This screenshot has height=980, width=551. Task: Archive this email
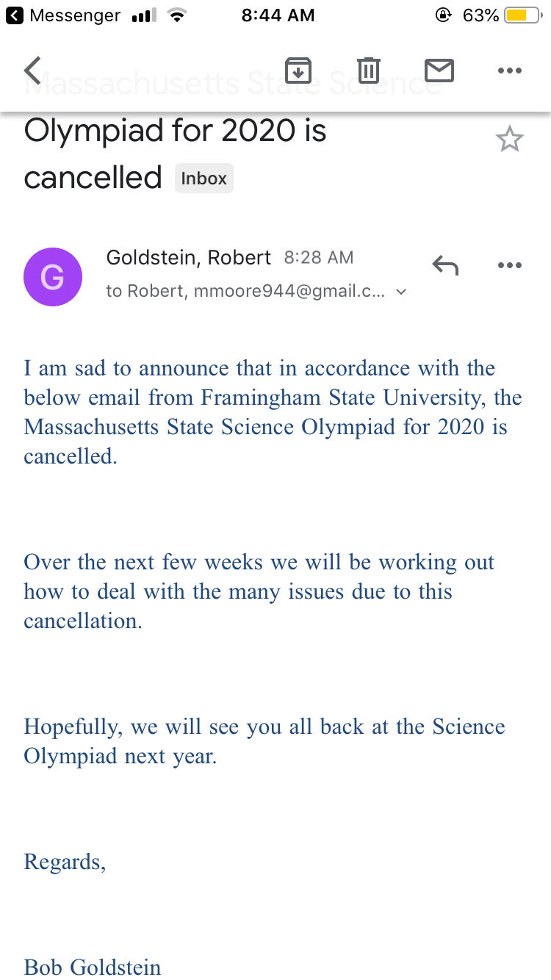click(x=298, y=71)
